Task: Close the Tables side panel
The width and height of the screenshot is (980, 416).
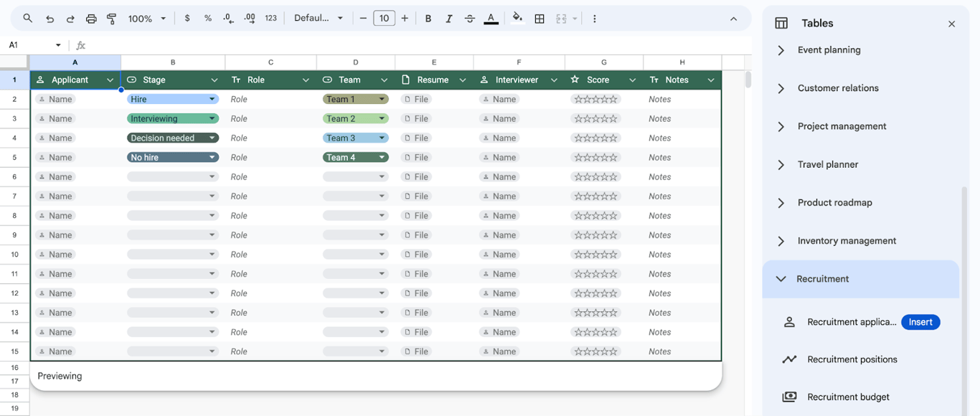Action: (951, 24)
